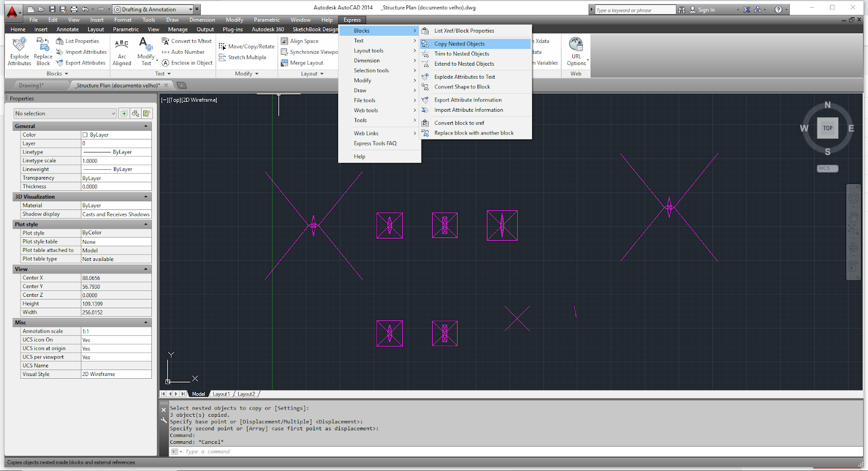Open the Annotate ribbon tab
This screenshot has width=868, height=471.
(68, 29)
